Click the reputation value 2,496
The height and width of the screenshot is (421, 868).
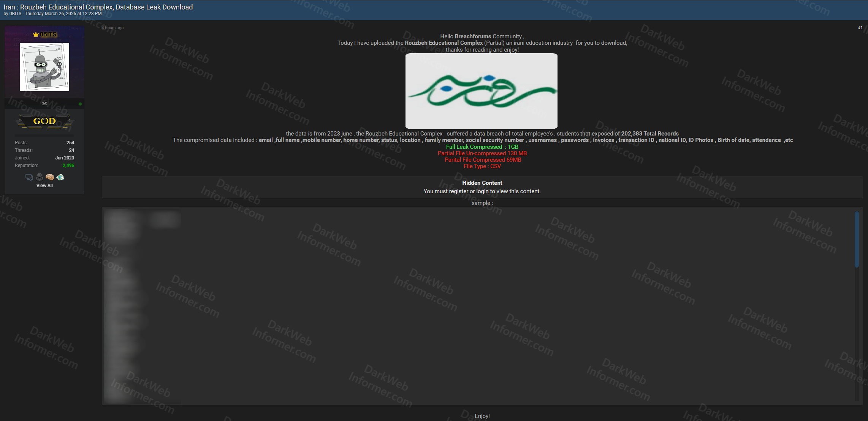[x=68, y=165]
